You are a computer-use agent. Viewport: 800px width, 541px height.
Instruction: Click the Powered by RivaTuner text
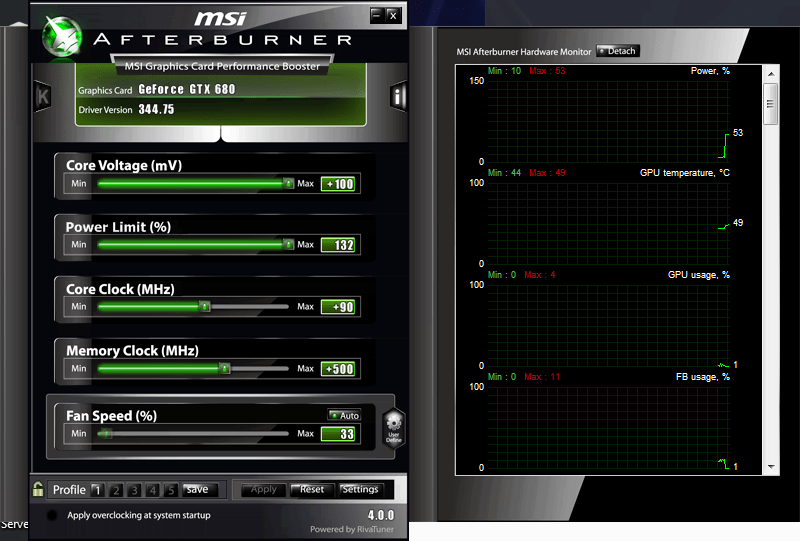(352, 529)
